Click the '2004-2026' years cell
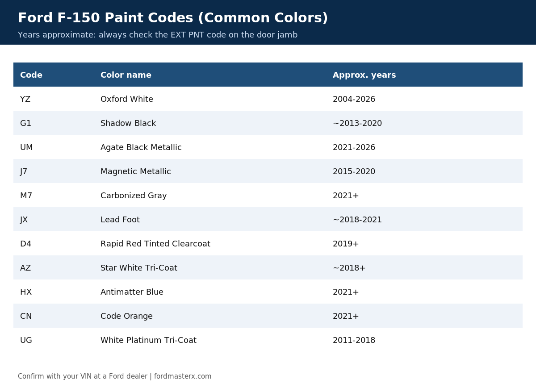 [354, 99]
